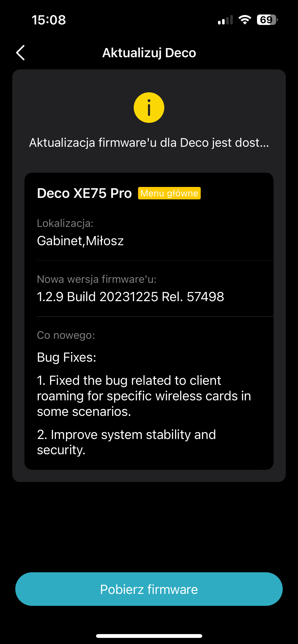Tap the home indicator bar
Image resolution: width=298 pixels, height=644 pixels.
(149, 636)
